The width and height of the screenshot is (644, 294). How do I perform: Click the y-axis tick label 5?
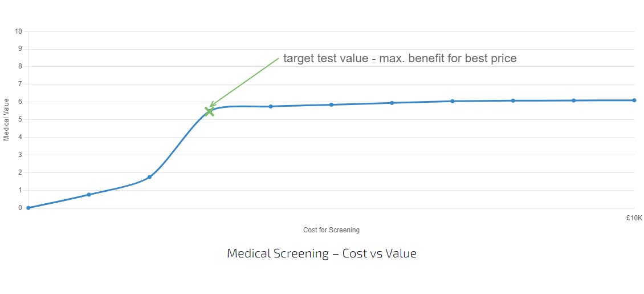coord(20,119)
